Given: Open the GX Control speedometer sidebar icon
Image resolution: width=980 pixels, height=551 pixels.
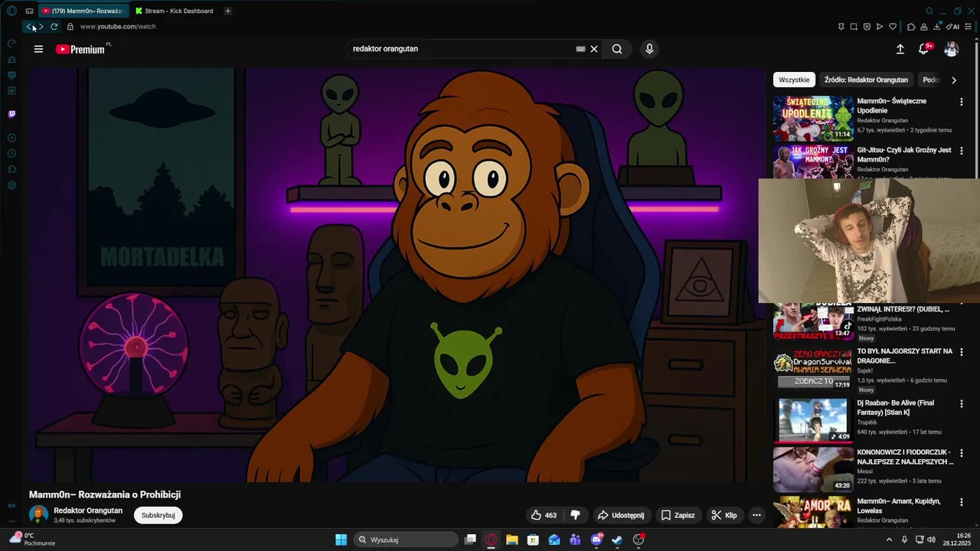Looking at the screenshot, I should (11, 44).
